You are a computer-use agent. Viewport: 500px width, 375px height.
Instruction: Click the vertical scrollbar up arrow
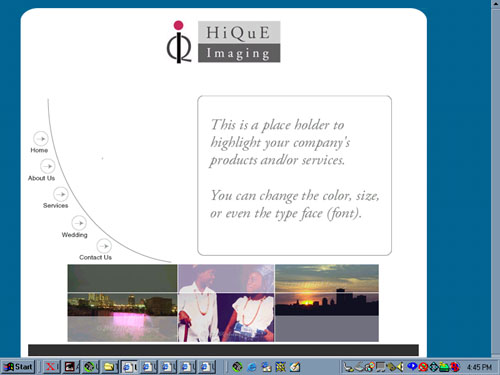click(x=496, y=4)
